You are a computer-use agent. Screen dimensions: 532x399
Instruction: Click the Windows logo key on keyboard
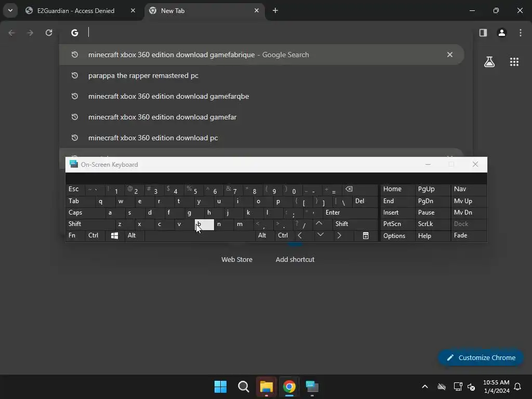[x=115, y=235]
